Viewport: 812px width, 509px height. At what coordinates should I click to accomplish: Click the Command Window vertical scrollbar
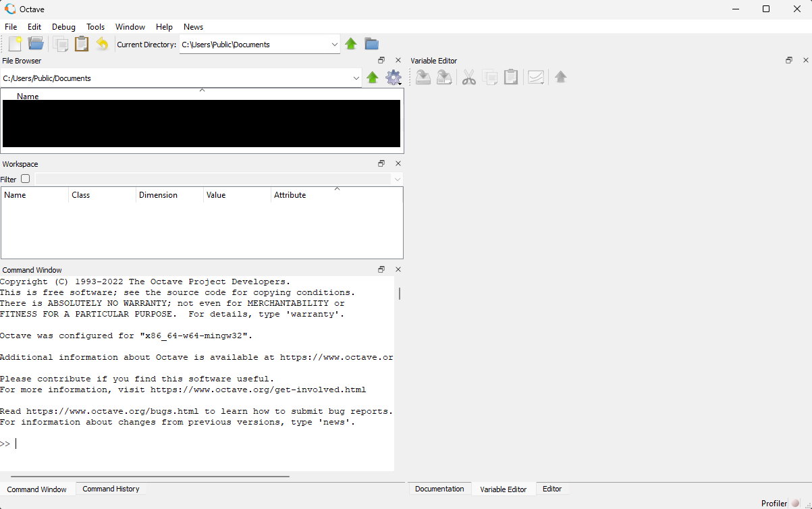[x=399, y=294]
